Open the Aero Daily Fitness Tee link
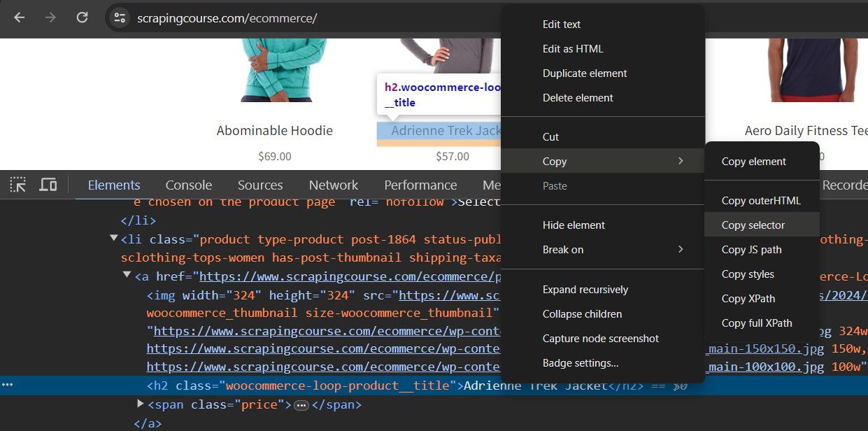Viewport: 868px width, 431px height. tap(806, 131)
